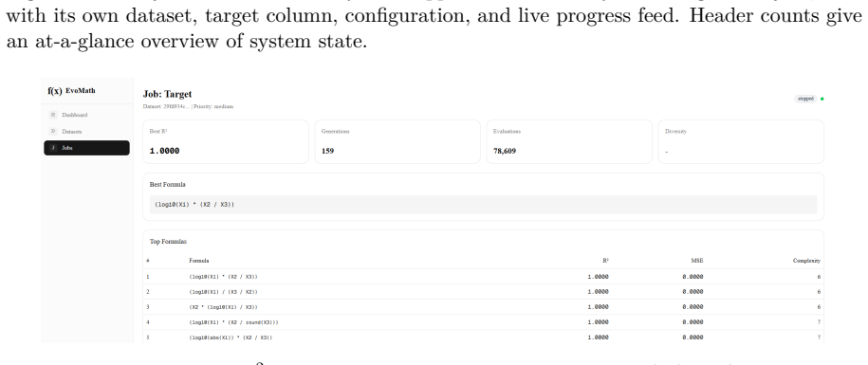Screen dimensions: 868x365
Task: Click the Best R² stat card
Action: coord(226,141)
